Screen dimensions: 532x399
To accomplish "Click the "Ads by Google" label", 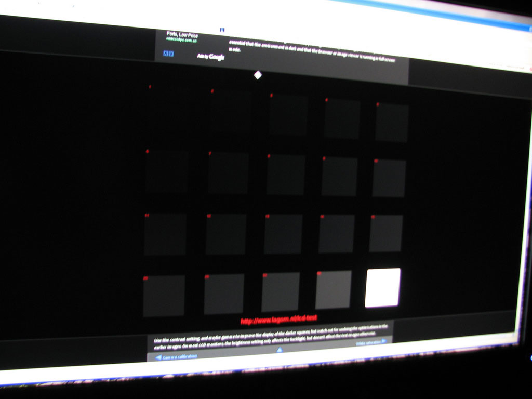I will (x=211, y=57).
